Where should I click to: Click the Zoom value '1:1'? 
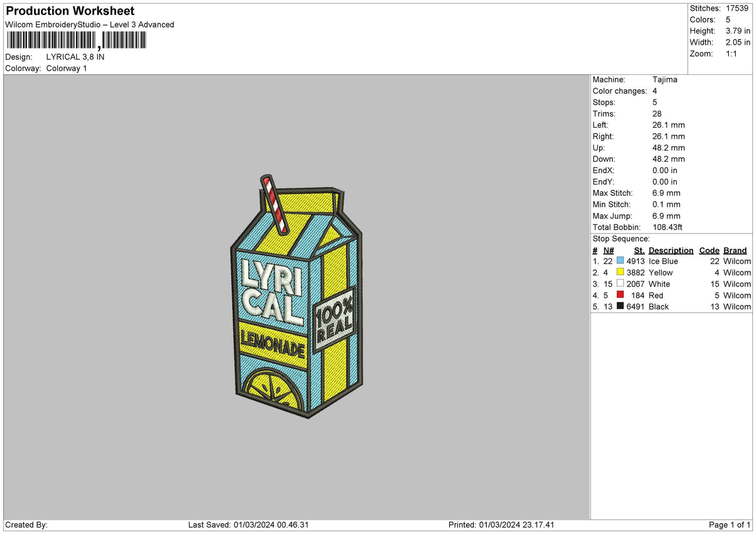[732, 54]
